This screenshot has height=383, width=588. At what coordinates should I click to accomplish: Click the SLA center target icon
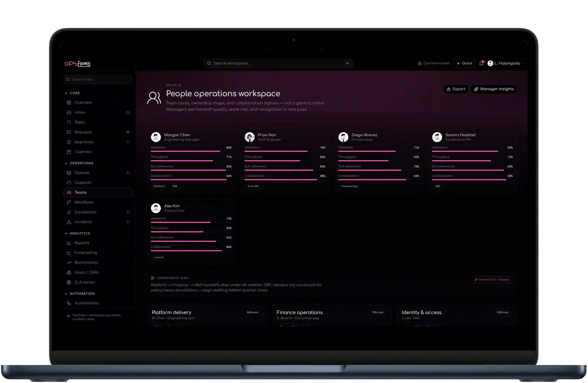[x=69, y=282]
